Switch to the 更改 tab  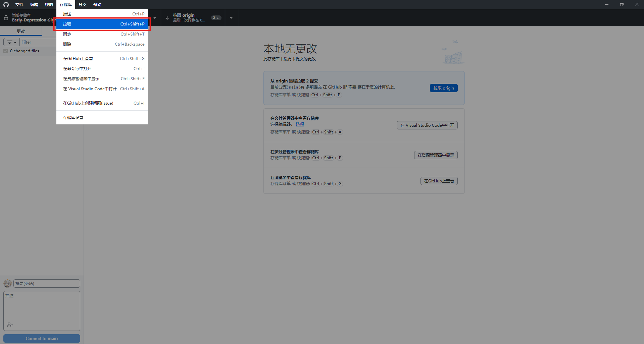[x=21, y=31]
